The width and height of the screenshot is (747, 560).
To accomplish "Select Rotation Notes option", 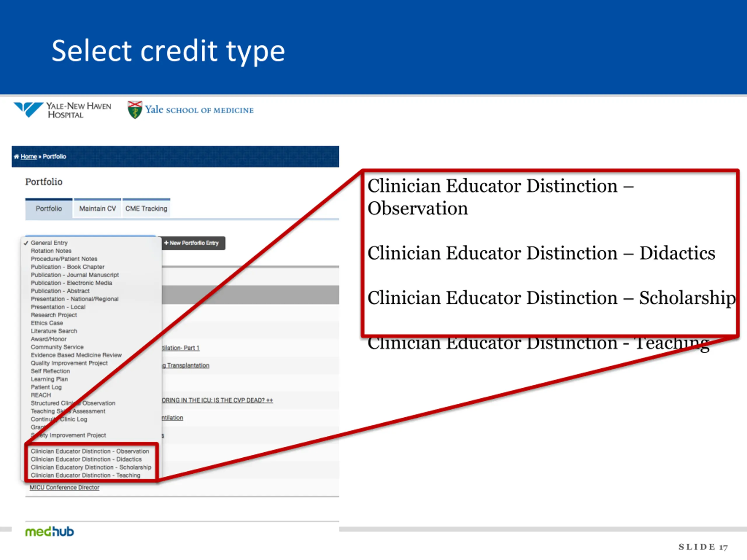I will 51,251.
